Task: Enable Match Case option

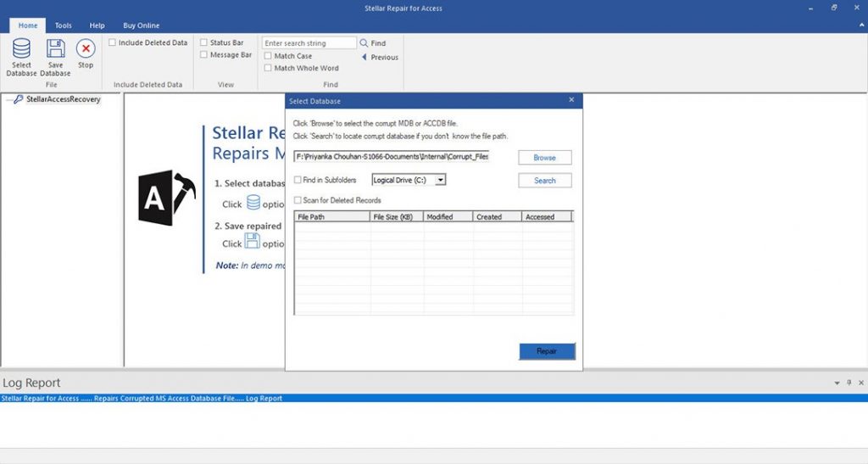Action: coord(268,55)
